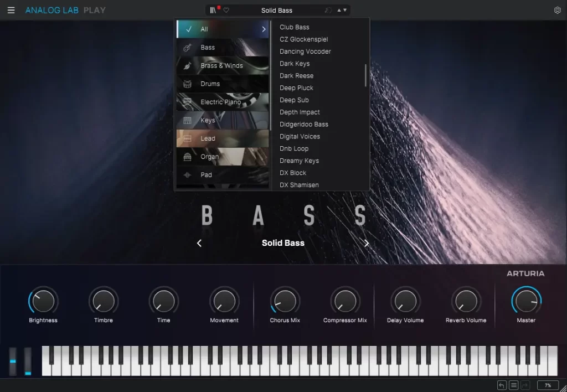Click the preset library browser icon

[x=213, y=10]
